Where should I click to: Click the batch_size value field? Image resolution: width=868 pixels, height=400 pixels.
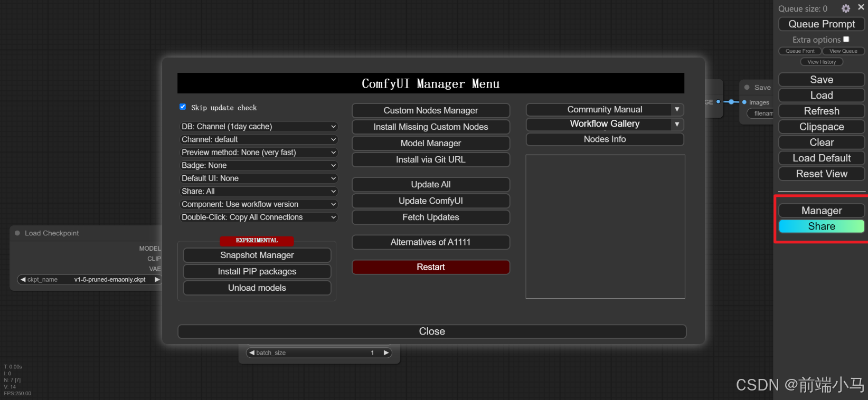pyautogui.click(x=319, y=353)
